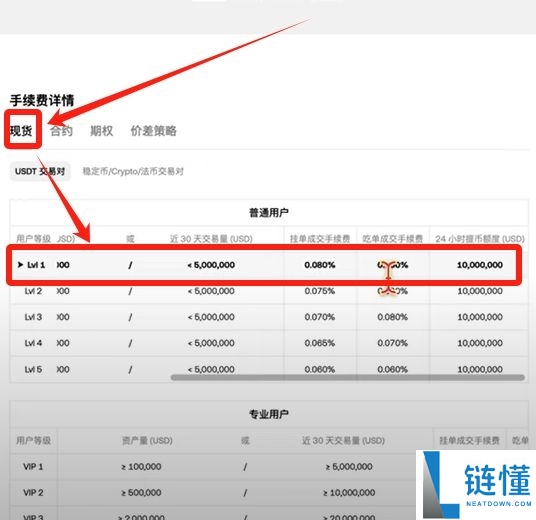Click the Lvl 2 level cell
The height and width of the screenshot is (520, 536).
click(34, 291)
